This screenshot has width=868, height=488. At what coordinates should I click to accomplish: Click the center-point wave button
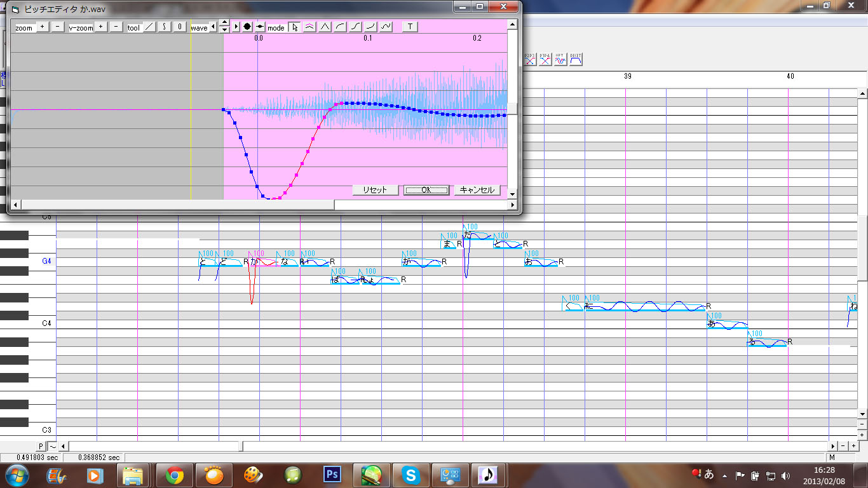click(260, 27)
